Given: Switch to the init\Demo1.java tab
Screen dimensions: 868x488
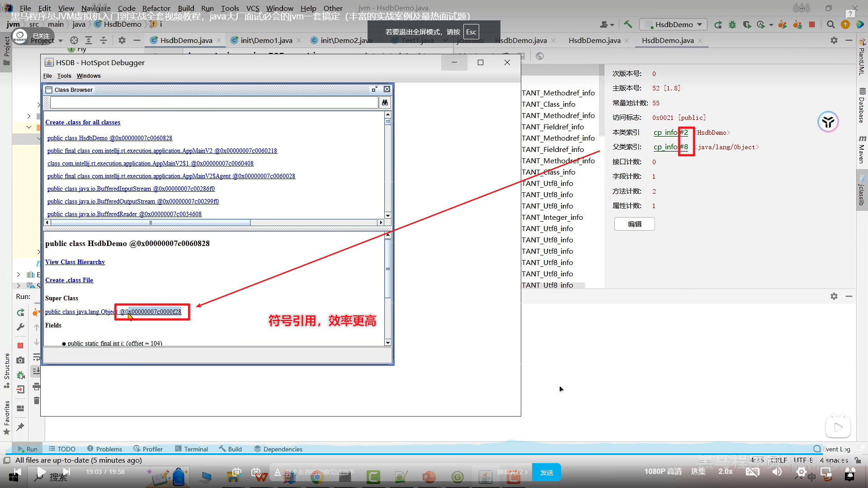Looking at the screenshot, I should 266,40.
